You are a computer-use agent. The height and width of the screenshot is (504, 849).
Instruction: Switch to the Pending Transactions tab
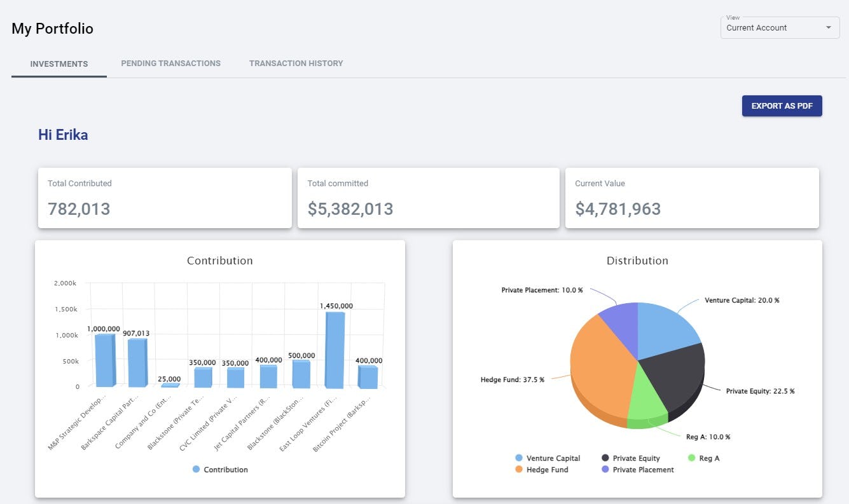tap(170, 63)
